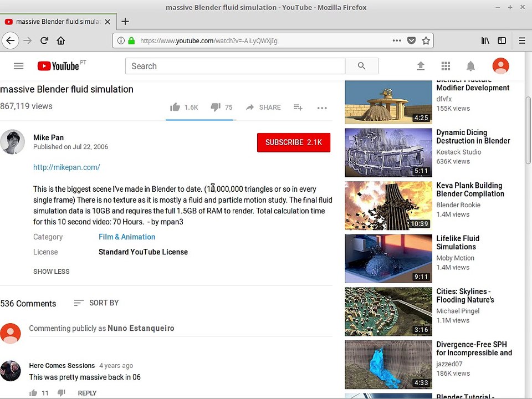This screenshot has height=399, width=532.
Task: Click the Keva Plank Building Blender Compilation title
Action: pyautogui.click(x=470, y=190)
